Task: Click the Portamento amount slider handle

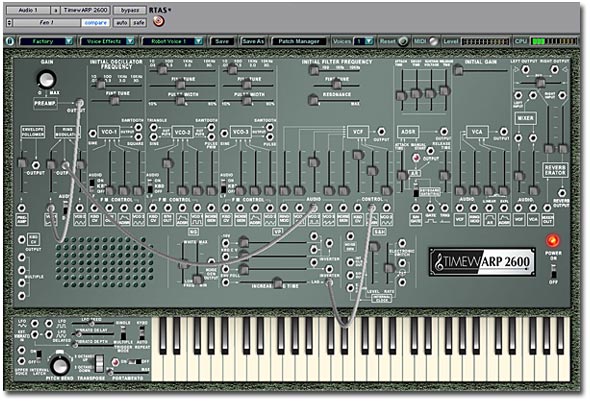Action: (110, 372)
